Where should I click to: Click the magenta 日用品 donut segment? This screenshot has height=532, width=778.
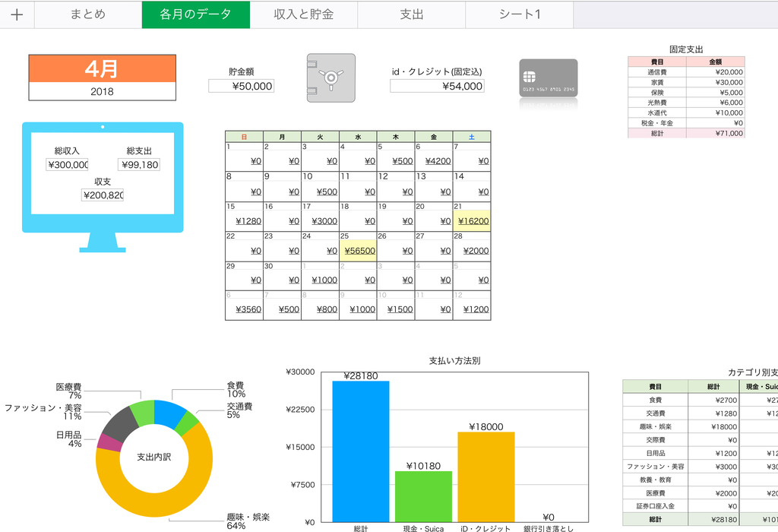click(x=110, y=442)
